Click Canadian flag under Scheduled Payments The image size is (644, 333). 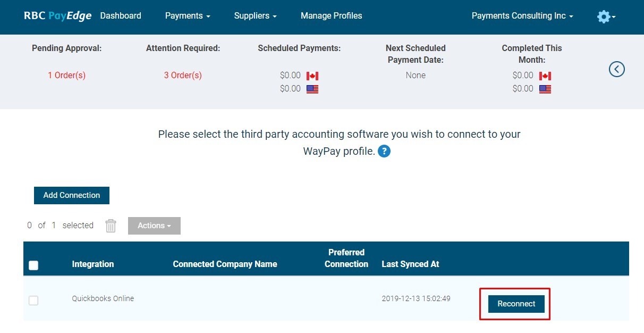tap(312, 76)
